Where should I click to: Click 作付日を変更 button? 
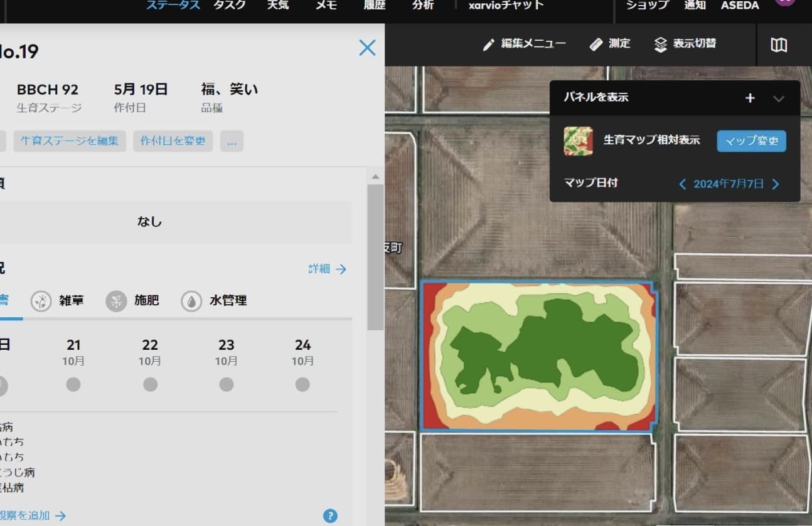173,141
